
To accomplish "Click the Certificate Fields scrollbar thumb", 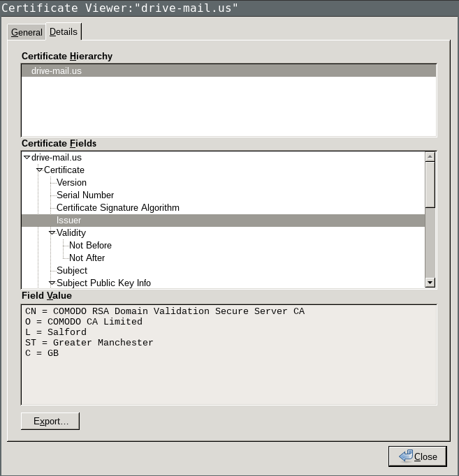I will coord(430,184).
